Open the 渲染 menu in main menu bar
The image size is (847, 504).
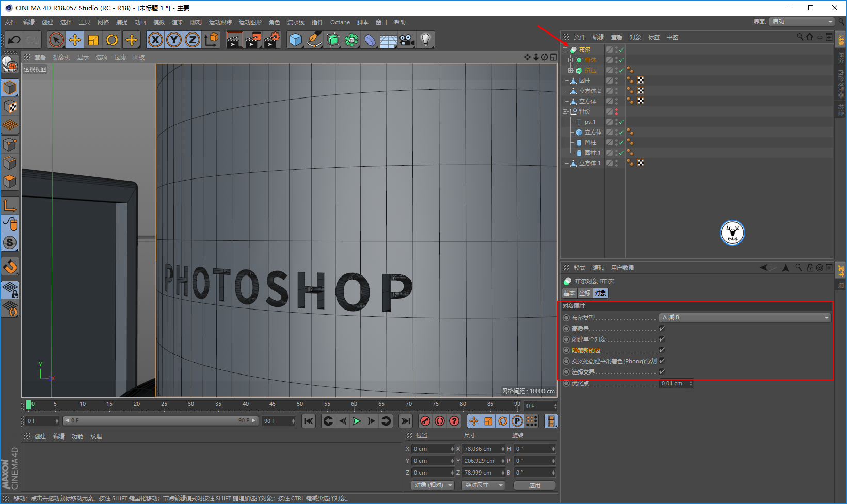pyautogui.click(x=178, y=22)
